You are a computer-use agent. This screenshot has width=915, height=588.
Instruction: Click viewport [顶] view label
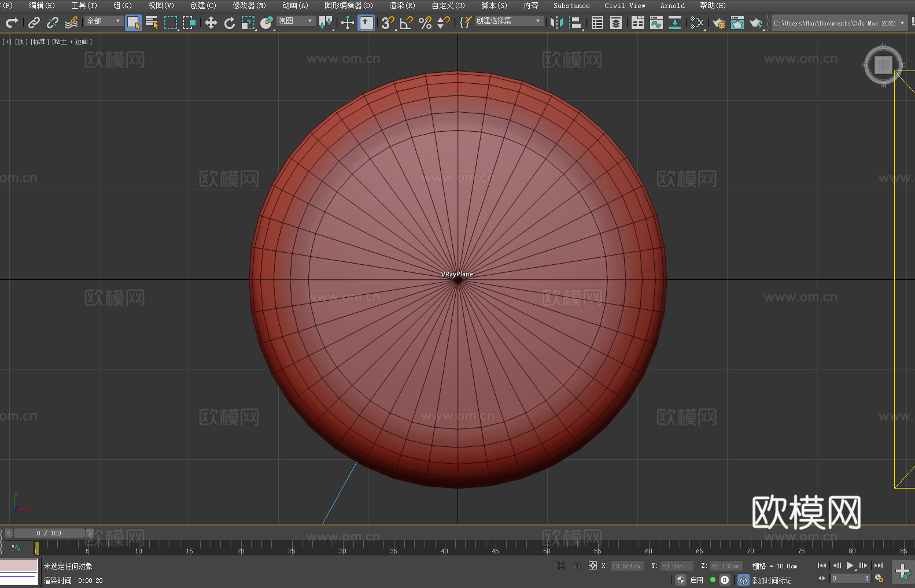(x=21, y=42)
